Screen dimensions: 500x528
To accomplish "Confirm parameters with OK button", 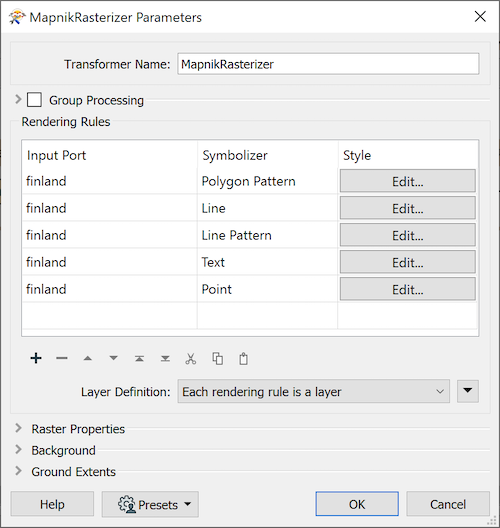I will 357,504.
